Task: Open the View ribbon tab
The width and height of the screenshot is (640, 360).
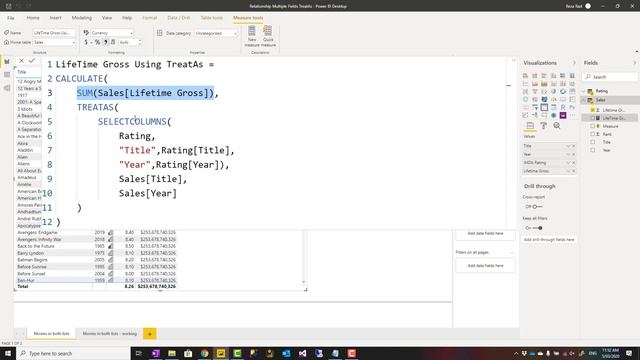Action: click(107, 18)
